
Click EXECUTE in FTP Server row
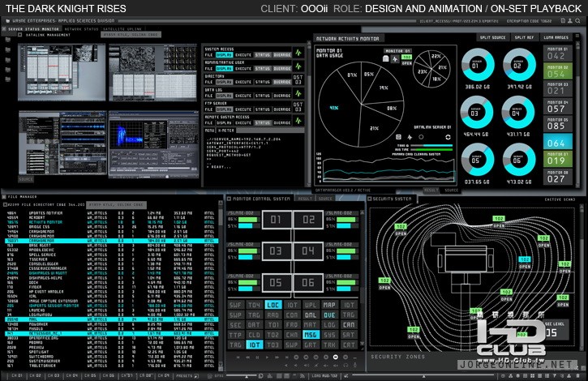pos(243,109)
